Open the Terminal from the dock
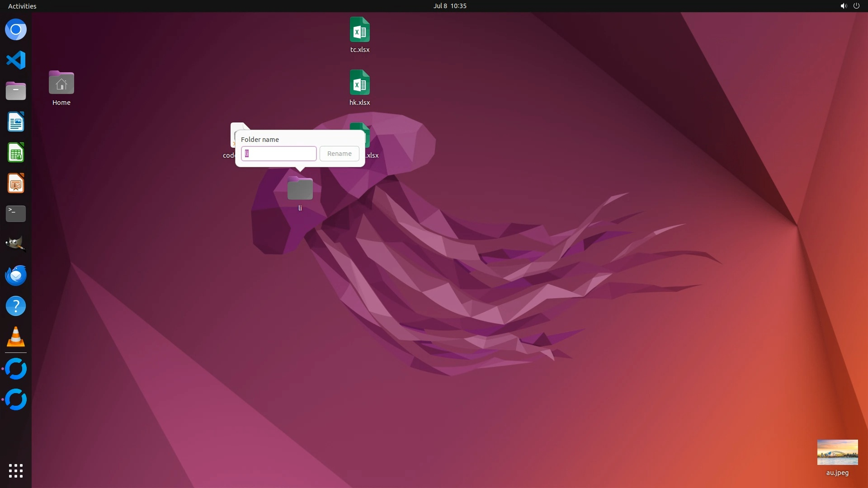 [16, 214]
